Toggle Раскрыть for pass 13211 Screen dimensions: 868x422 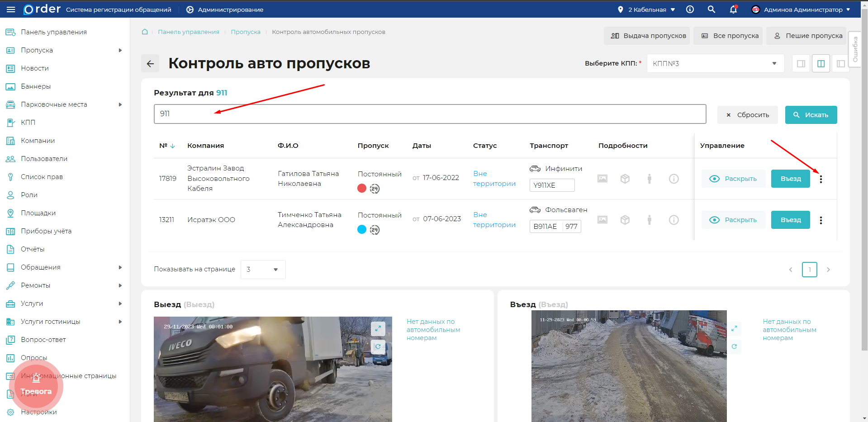tap(733, 220)
